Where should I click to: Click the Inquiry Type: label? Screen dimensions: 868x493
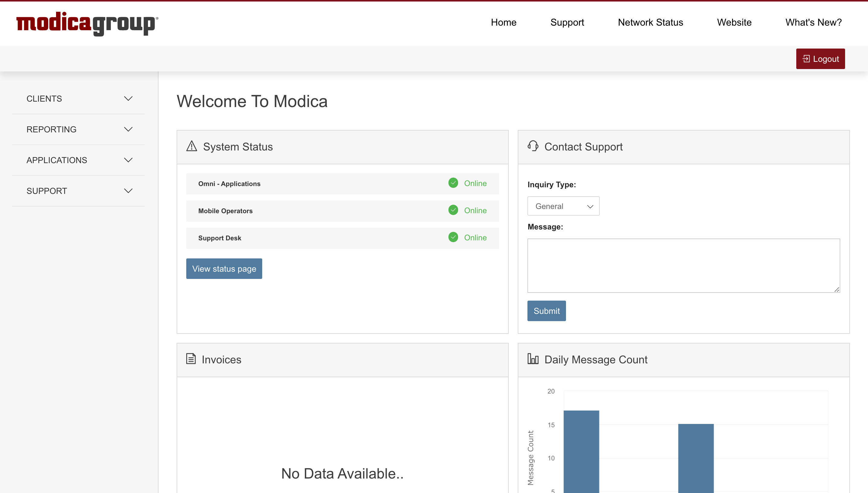point(552,185)
